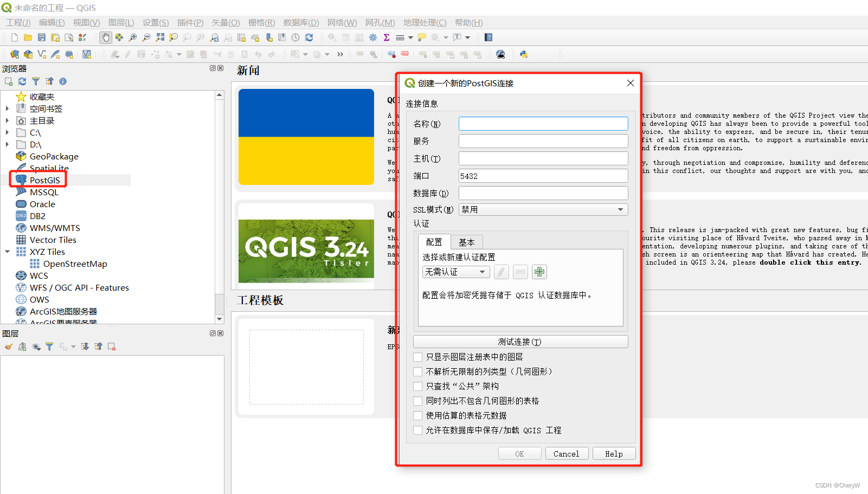The image size is (868, 494).
Task: Toggle 使用估算的表格元数据 checkbox
Action: [417, 415]
